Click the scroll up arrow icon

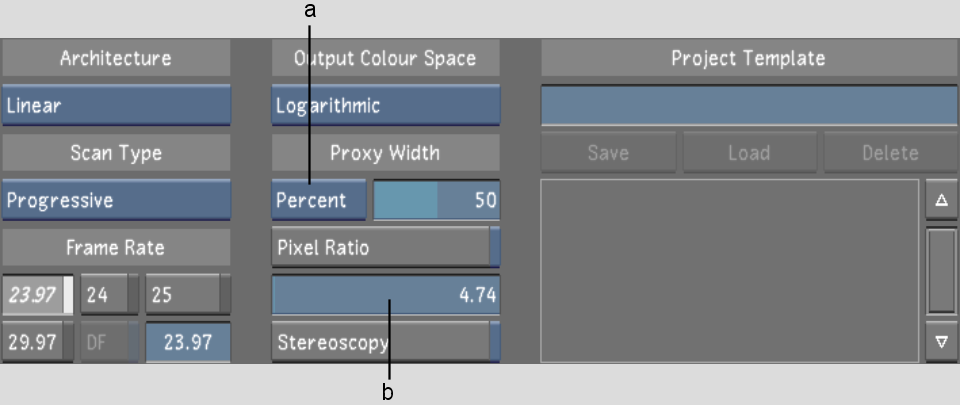coord(942,199)
